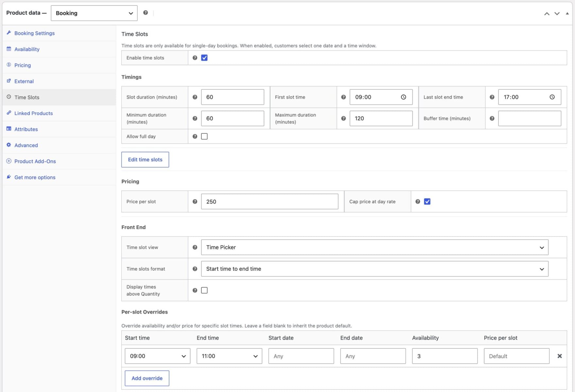This screenshot has height=392, width=575.
Task: Move Product data panel up
Action: 547,13
